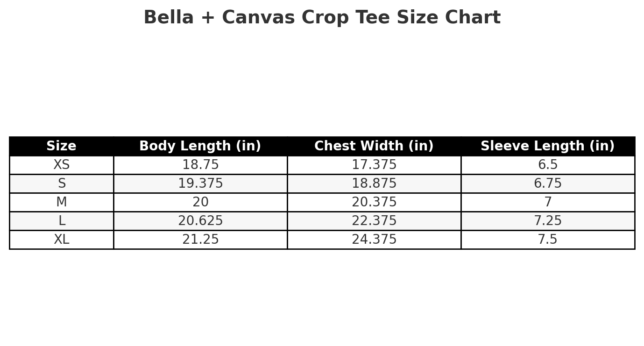This screenshot has width=644, height=346.
Task: Click the M size cell
Action: 61,202
